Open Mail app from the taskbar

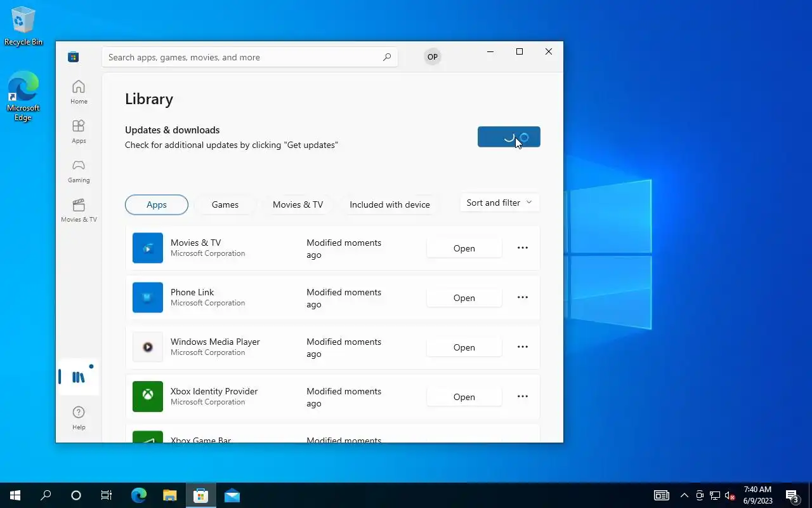pyautogui.click(x=232, y=495)
